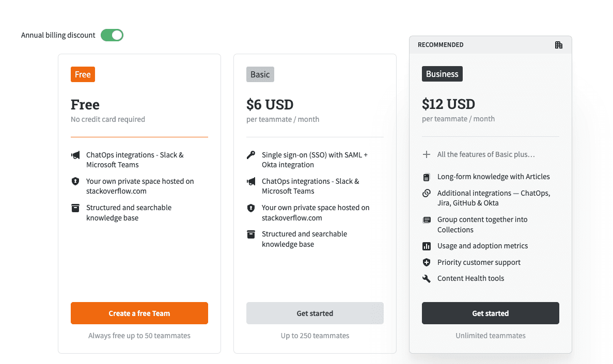This screenshot has height=364, width=613.
Task: Click the key icon beside Single sign-on
Action: click(x=251, y=155)
